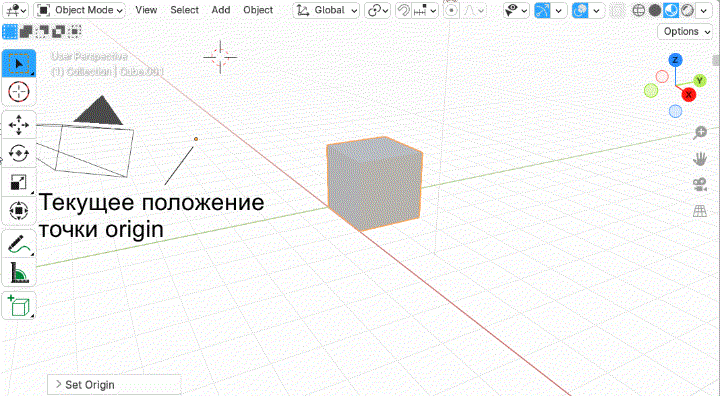
Task: Open the Add menu
Action: pos(220,10)
